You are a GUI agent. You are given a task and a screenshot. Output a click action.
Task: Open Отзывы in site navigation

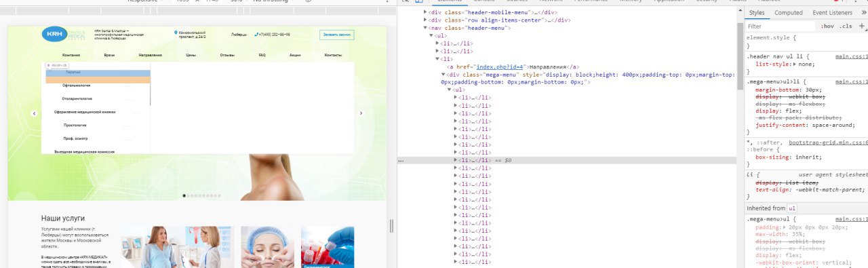[x=227, y=54]
